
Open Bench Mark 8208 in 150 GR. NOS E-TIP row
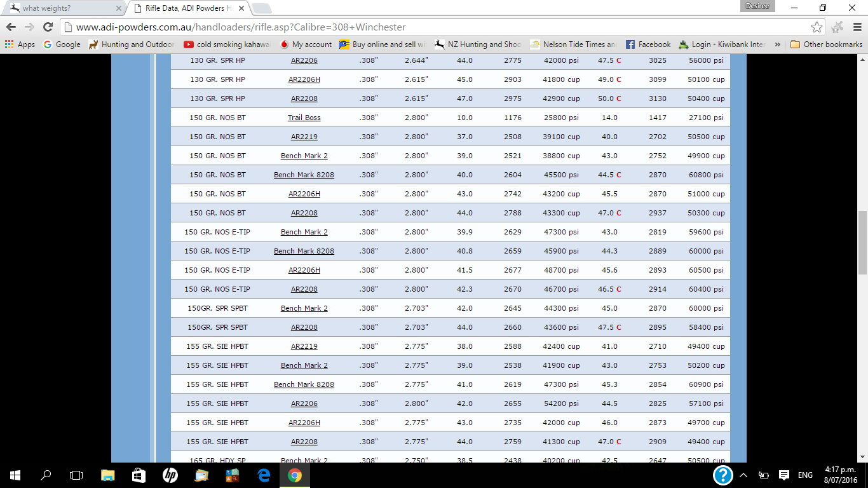304,251
